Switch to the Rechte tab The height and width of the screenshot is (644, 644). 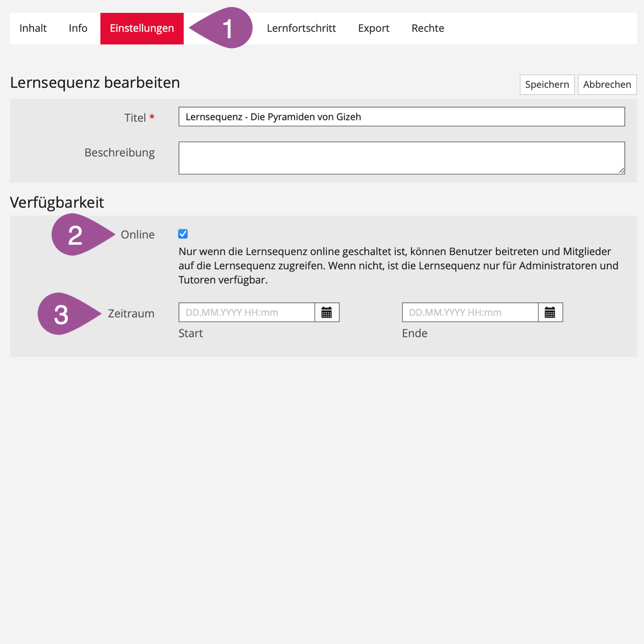pos(428,28)
